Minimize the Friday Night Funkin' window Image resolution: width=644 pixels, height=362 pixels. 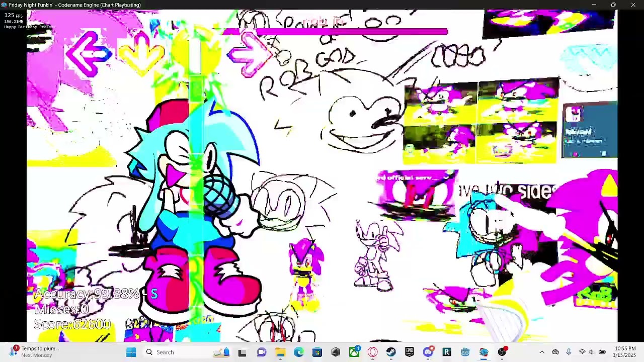(594, 5)
